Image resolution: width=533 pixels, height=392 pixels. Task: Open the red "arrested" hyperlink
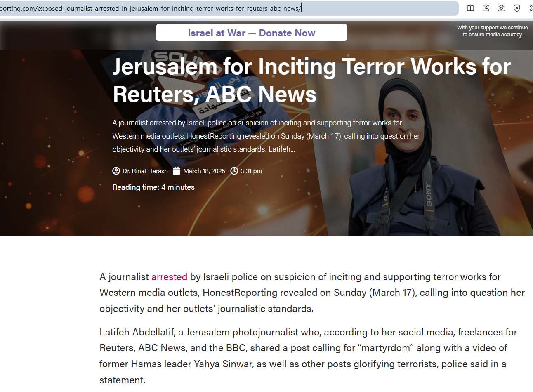(169, 277)
